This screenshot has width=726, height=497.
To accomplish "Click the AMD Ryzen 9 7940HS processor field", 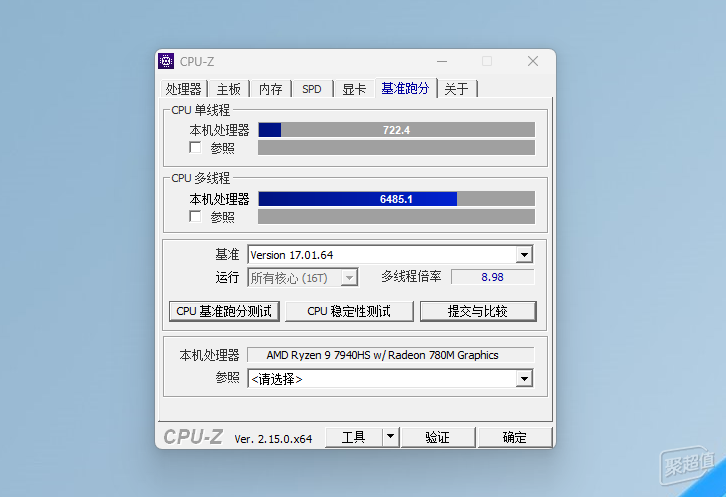I will (x=390, y=355).
